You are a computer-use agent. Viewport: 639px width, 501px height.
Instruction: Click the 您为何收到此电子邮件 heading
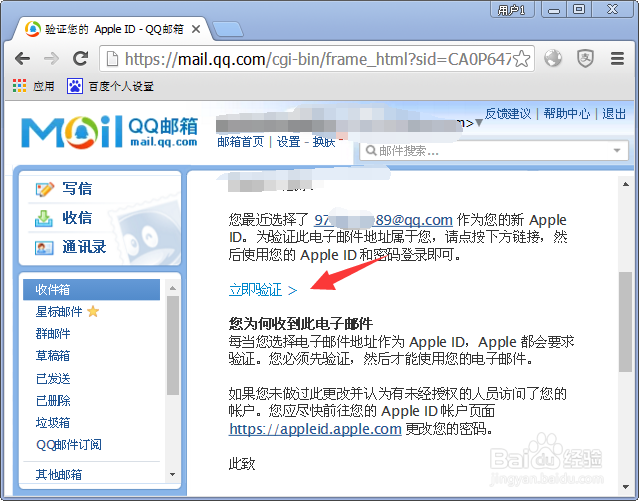(301, 324)
